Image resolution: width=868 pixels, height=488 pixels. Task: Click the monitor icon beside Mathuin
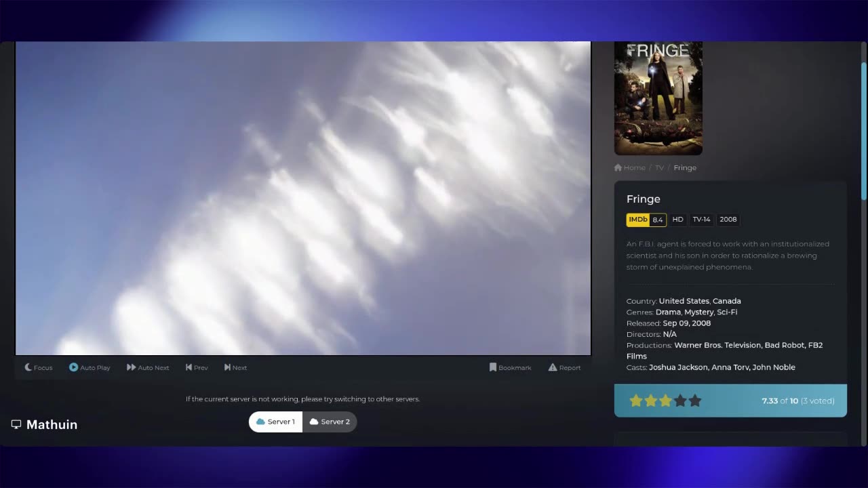tap(16, 424)
